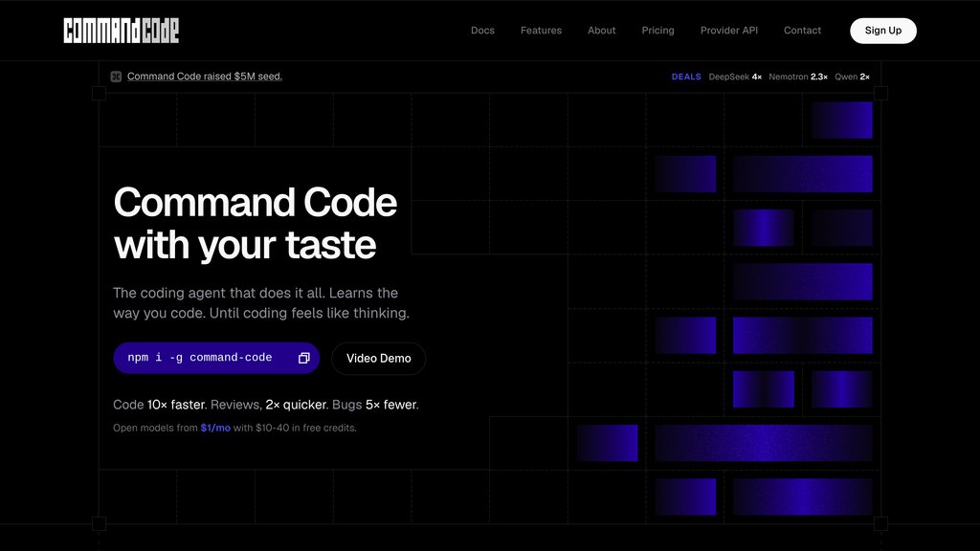Open the Docs page
The width and height of the screenshot is (980, 551).
pyautogui.click(x=482, y=31)
